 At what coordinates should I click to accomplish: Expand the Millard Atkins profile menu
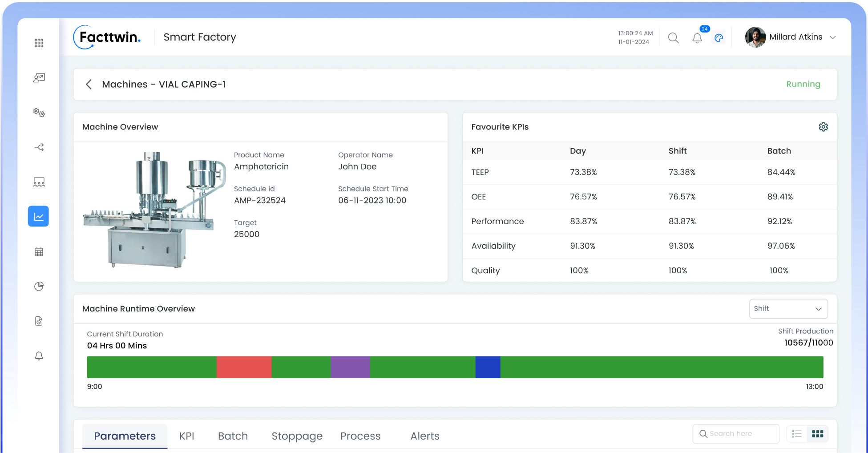coord(832,37)
